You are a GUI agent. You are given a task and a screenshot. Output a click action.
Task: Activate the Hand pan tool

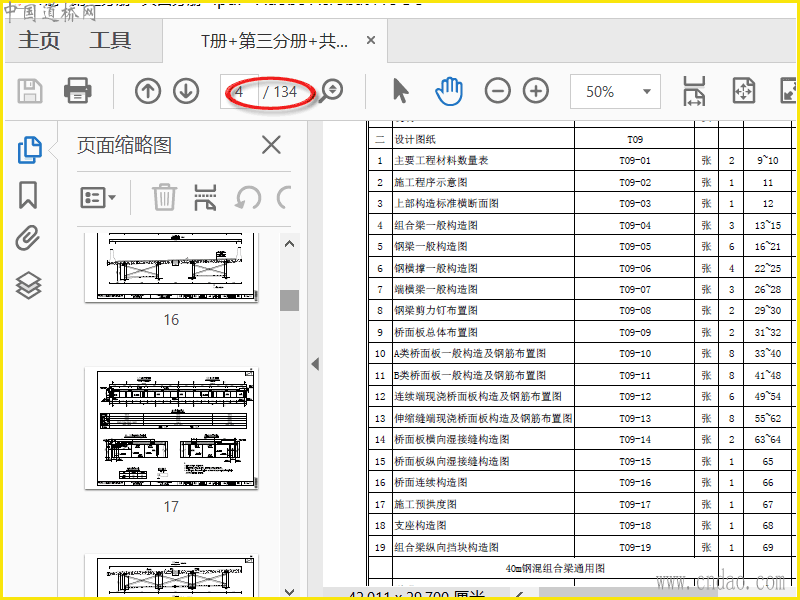[x=449, y=91]
